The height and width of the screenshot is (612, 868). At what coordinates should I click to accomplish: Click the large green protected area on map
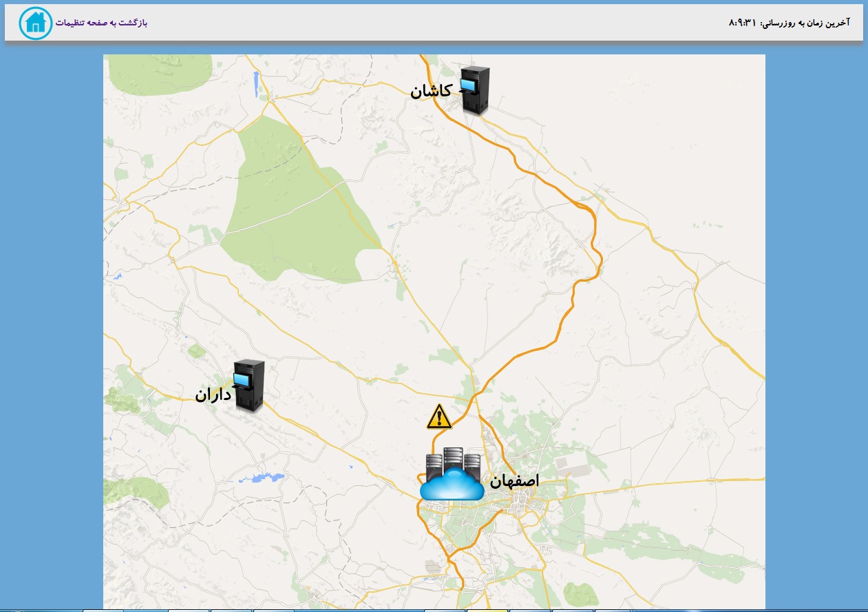coord(296,207)
